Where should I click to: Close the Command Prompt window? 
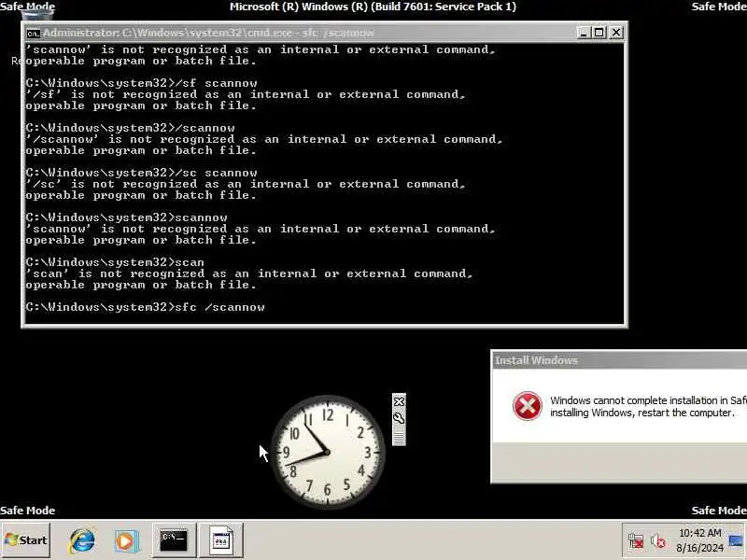[x=616, y=33]
